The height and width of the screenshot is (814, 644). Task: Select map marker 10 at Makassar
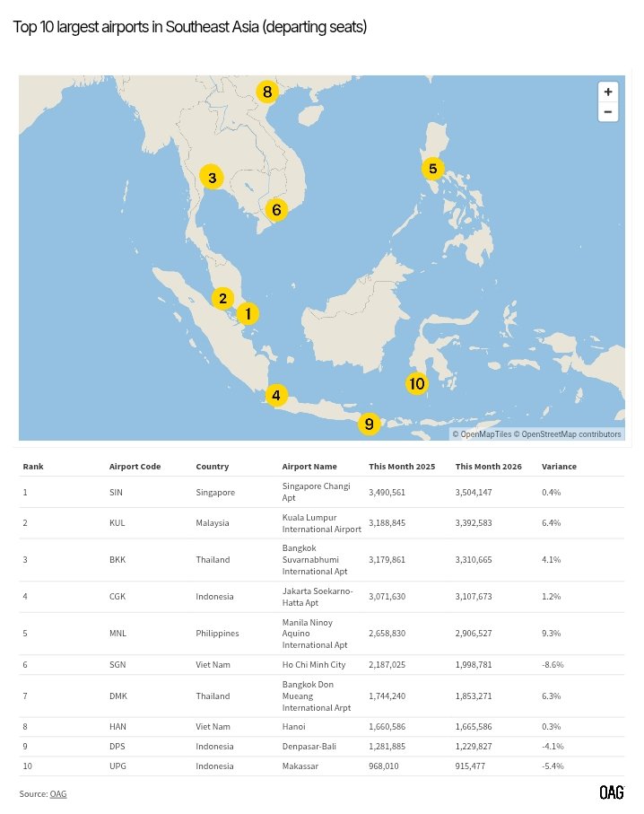click(417, 383)
